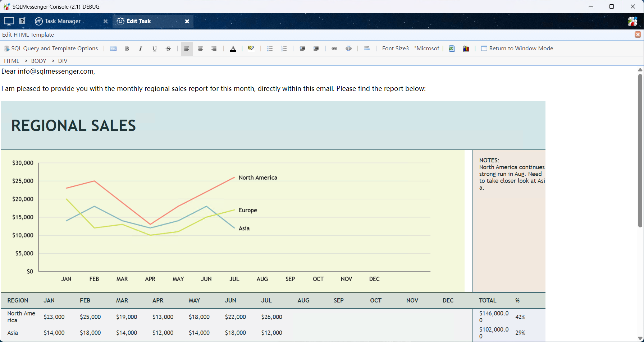Select HTML in the element path
Image resolution: width=644 pixels, height=342 pixels.
pos(12,61)
